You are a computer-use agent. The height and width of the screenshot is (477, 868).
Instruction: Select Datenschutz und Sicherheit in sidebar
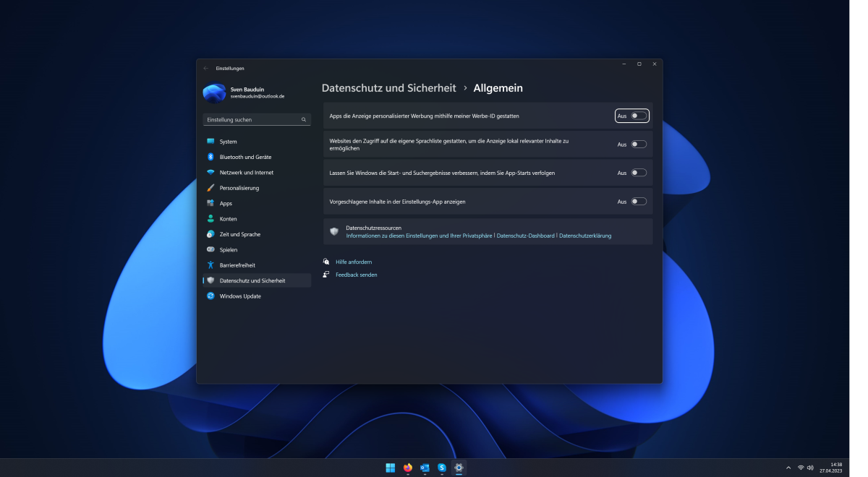[x=257, y=280]
